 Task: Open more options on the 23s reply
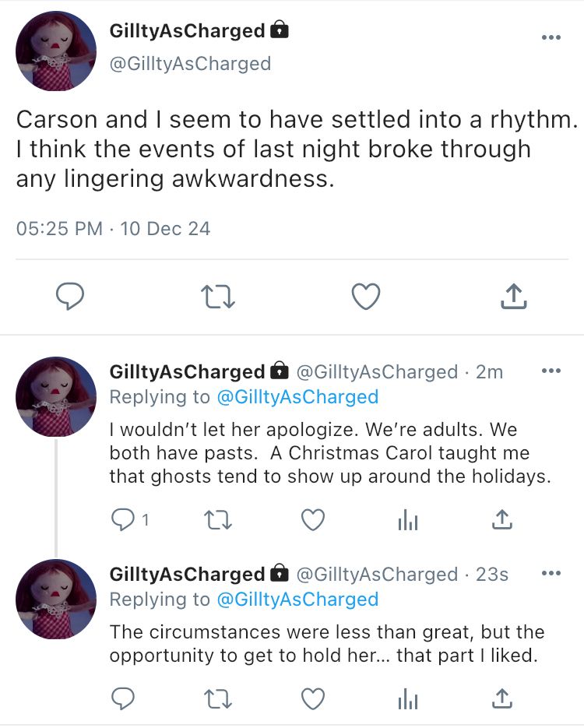point(551,573)
